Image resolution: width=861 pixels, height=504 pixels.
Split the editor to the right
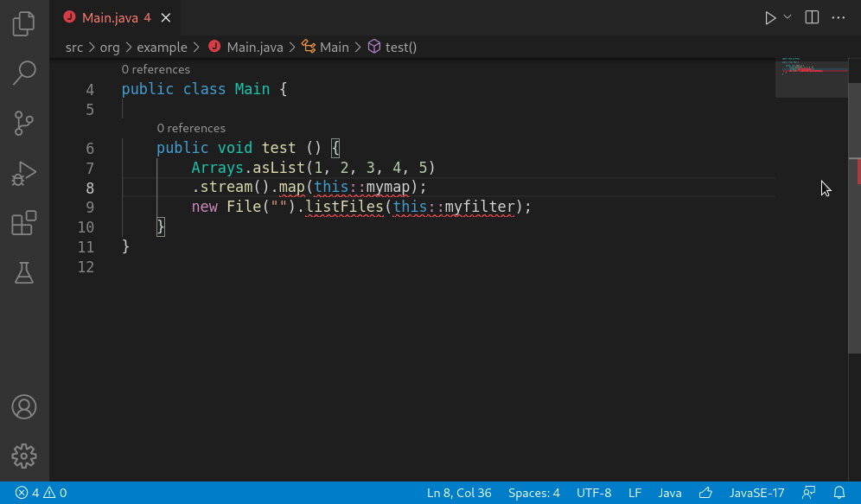(812, 17)
